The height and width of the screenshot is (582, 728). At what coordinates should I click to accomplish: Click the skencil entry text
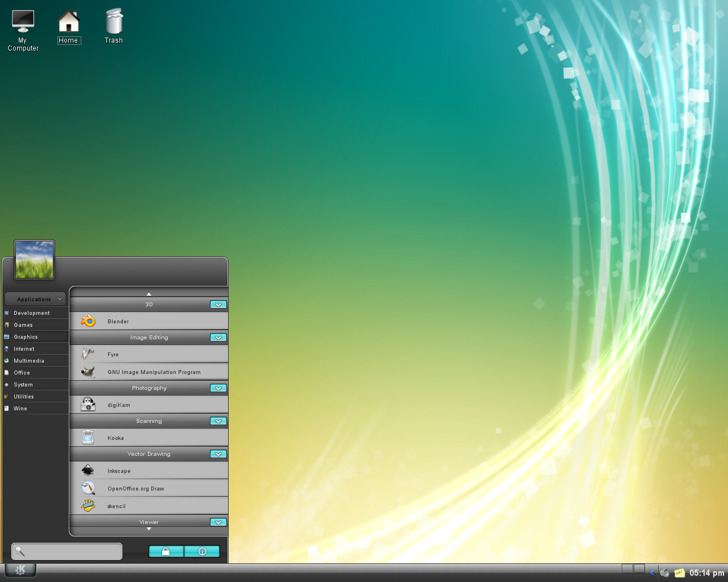tap(117, 506)
